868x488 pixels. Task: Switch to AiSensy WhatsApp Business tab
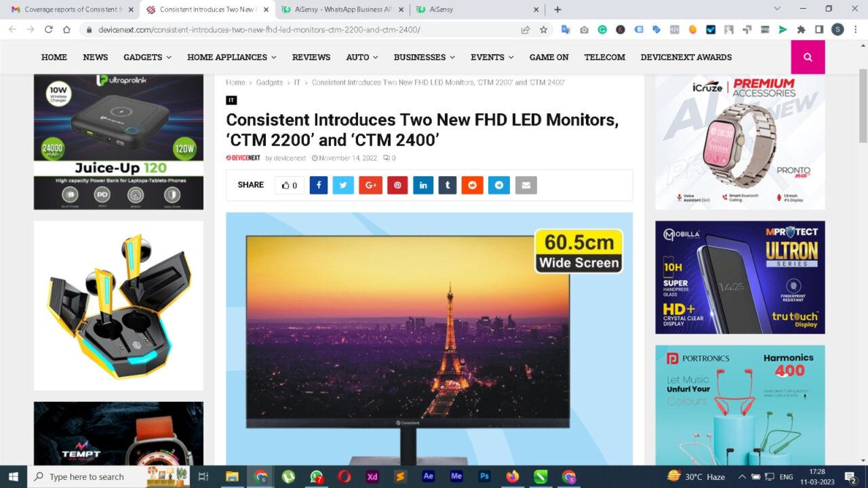339,9
